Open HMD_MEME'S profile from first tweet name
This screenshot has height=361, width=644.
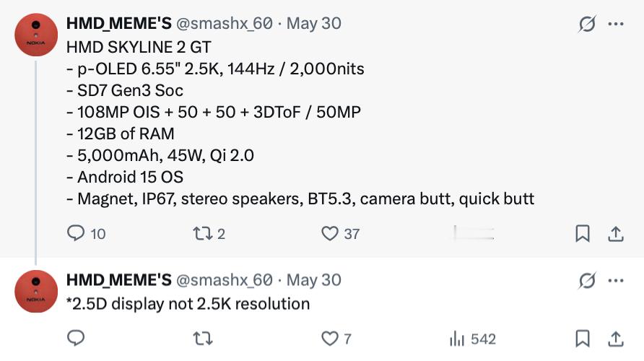119,23
